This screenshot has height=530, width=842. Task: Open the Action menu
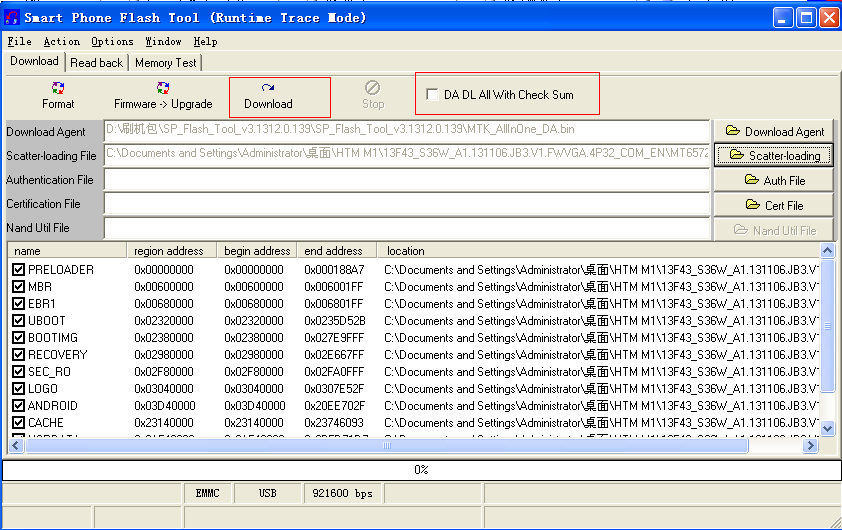point(61,41)
